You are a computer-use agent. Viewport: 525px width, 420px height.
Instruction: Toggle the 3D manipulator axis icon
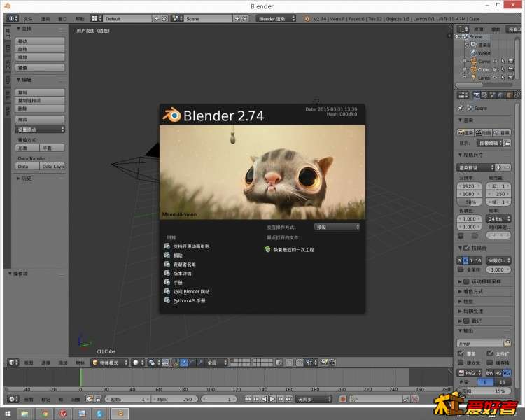[176, 363]
